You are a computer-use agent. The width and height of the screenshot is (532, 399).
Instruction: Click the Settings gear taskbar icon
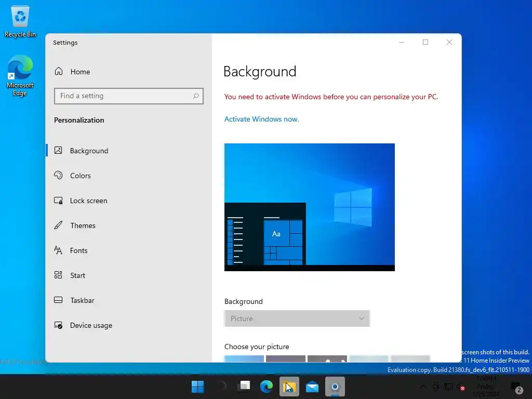click(x=335, y=387)
